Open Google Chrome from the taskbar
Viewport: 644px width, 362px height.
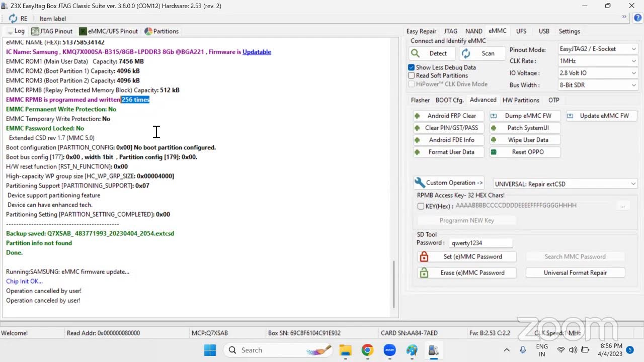367,350
